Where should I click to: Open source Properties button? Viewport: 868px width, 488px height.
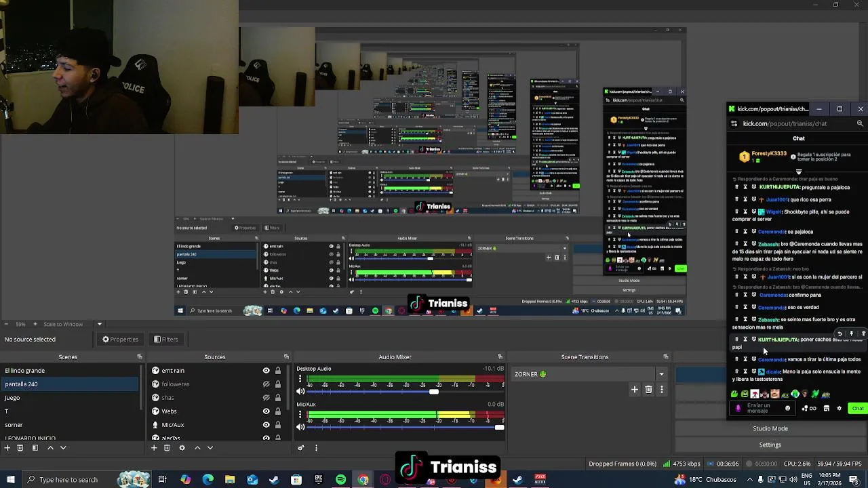coord(120,340)
